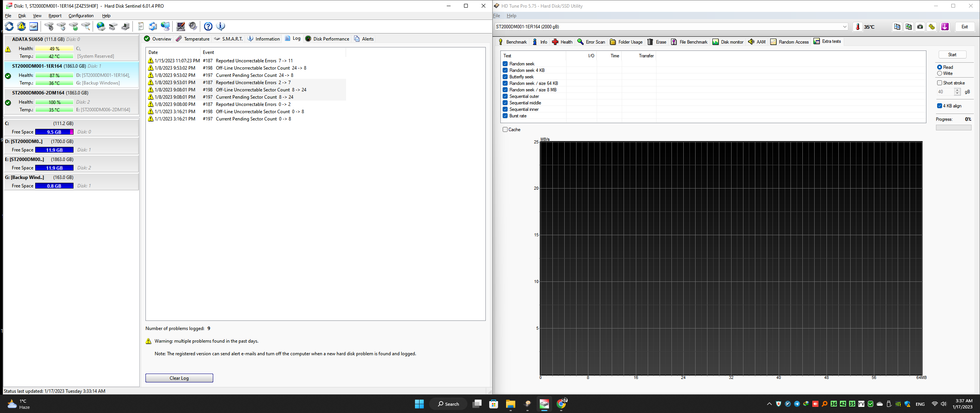The image size is (980, 413).
Task: Click the red thermometer temperature icon
Action: point(857,27)
